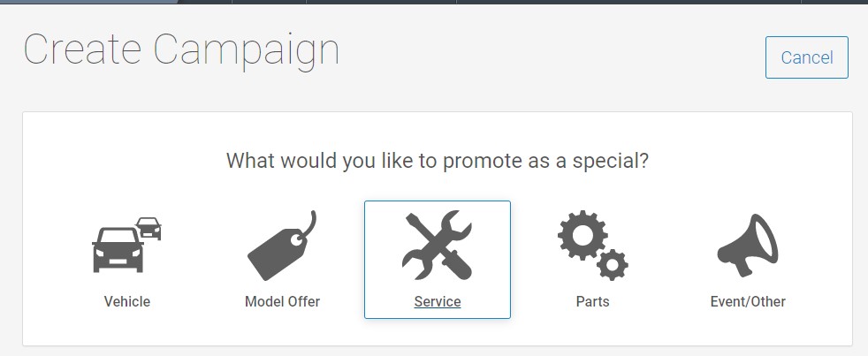Click the promote as a special question text
Screen dimensions: 868x356
click(438, 161)
